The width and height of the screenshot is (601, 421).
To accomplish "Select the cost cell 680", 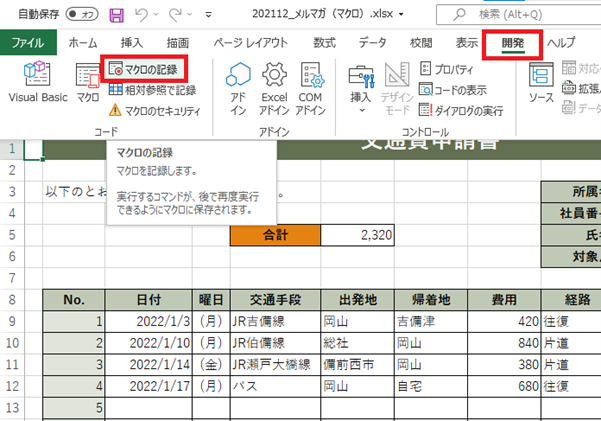I will [504, 386].
